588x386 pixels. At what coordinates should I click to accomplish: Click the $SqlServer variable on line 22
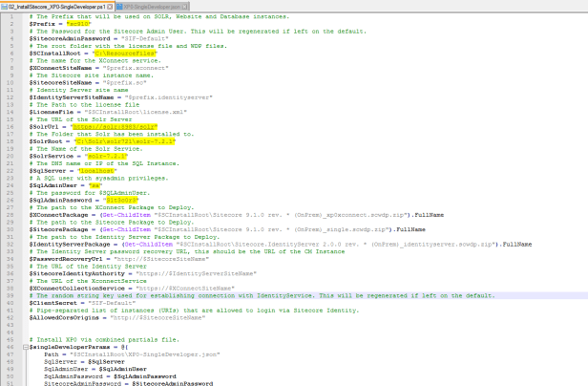point(48,171)
